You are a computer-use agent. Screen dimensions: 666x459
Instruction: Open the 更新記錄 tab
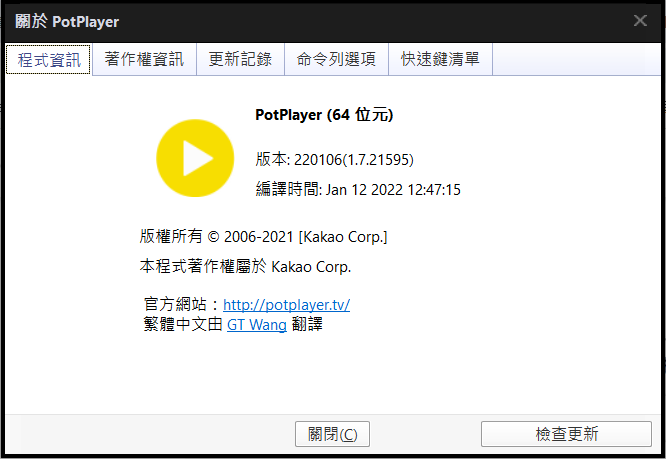click(240, 59)
